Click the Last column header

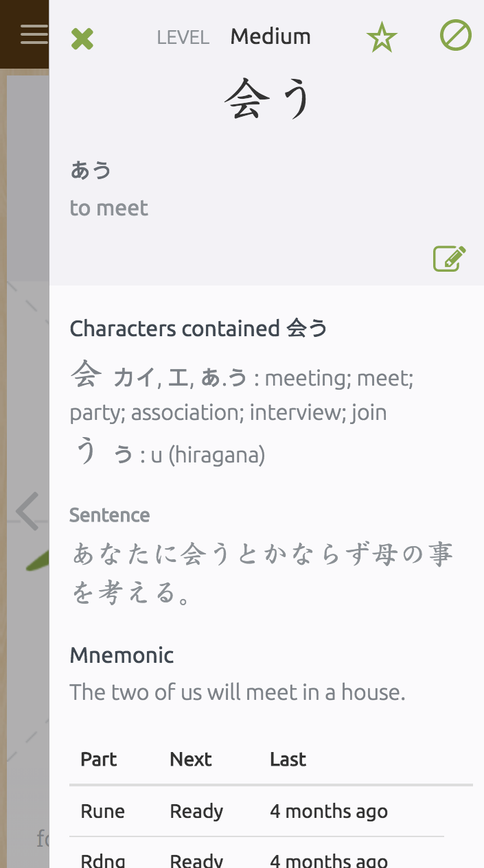coord(288,759)
